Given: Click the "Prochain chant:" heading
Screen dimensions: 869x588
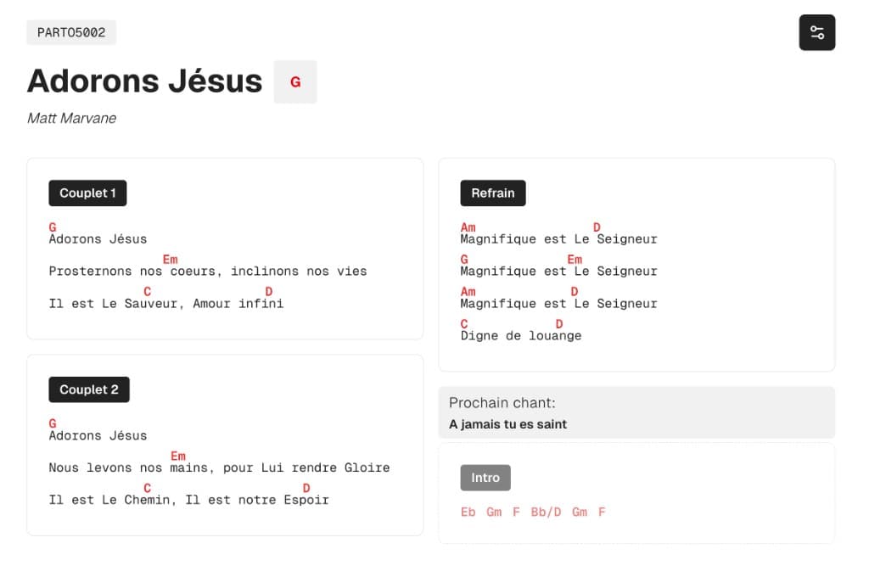Looking at the screenshot, I should pos(502,403).
